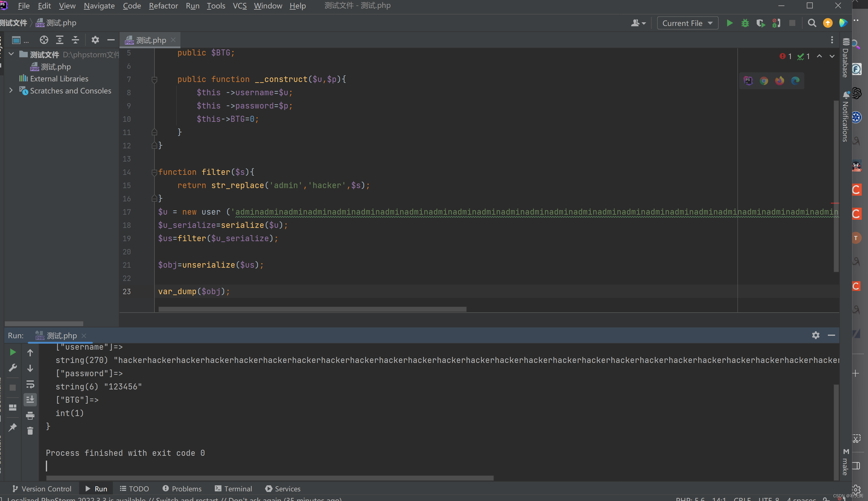Click code line 23 var_dump statement
Viewport: 868px width, 501px height.
tap(194, 291)
